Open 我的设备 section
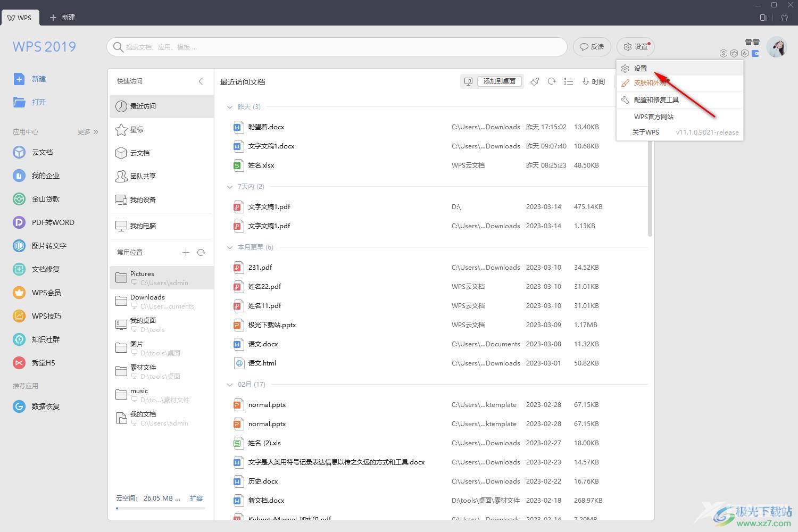 (162, 199)
